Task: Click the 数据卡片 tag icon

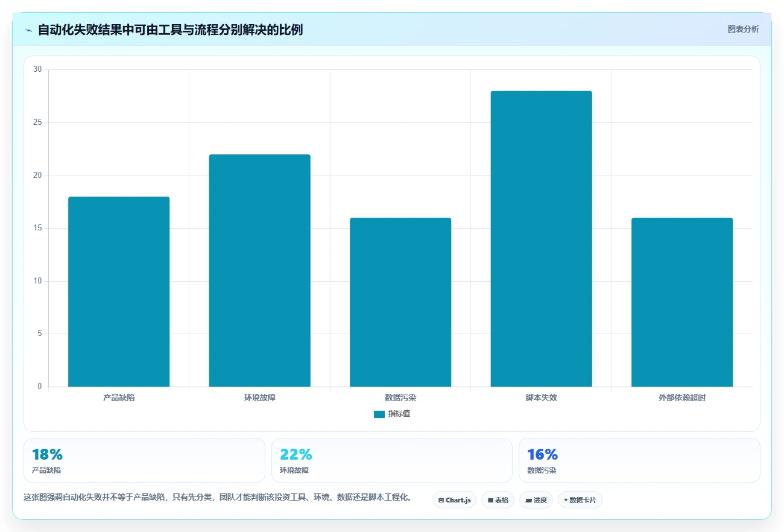Action: [x=566, y=500]
